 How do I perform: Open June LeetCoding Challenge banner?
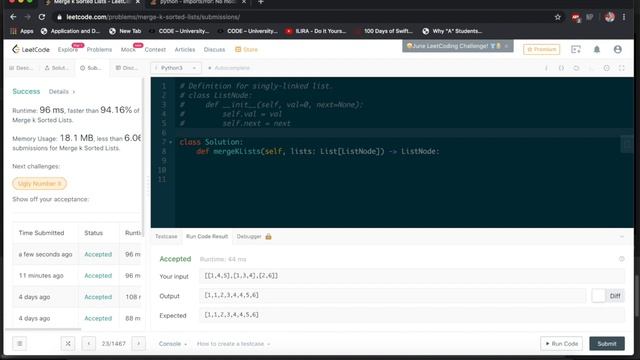[458, 46]
